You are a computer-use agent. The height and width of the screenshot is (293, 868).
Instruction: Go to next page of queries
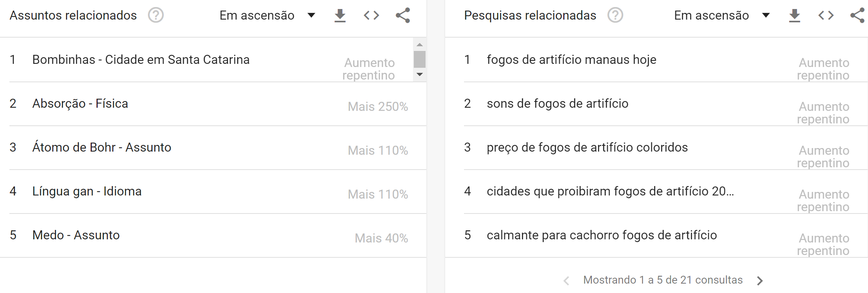(760, 280)
